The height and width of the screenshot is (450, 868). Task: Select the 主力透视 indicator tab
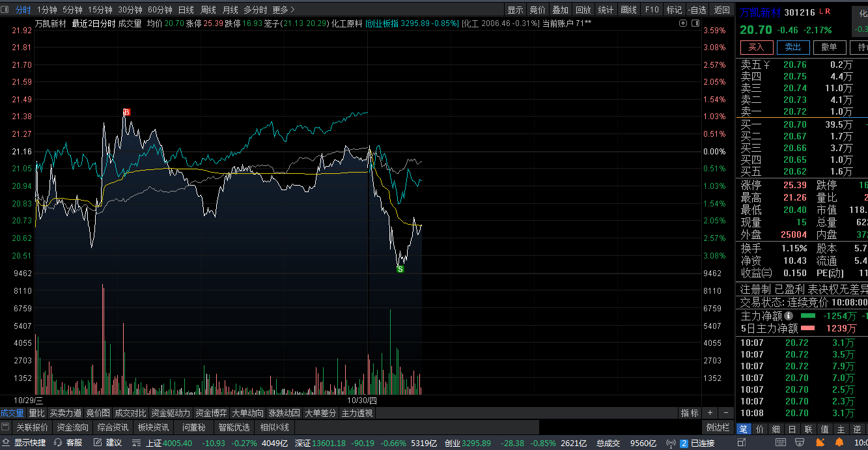[357, 413]
